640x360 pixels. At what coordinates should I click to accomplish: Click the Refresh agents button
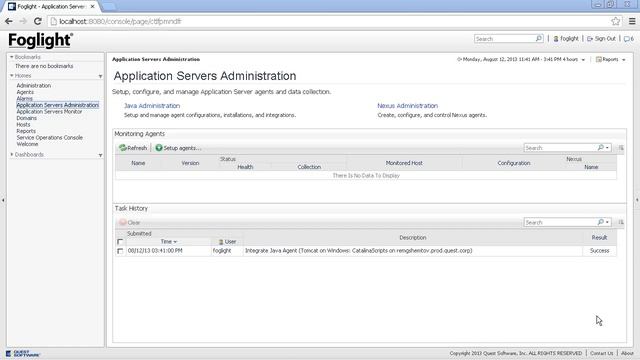pyautogui.click(x=133, y=148)
